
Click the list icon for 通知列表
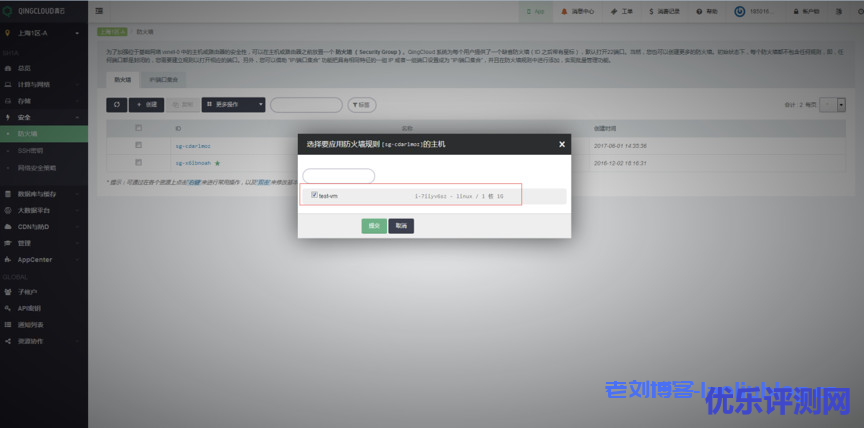coord(7,325)
